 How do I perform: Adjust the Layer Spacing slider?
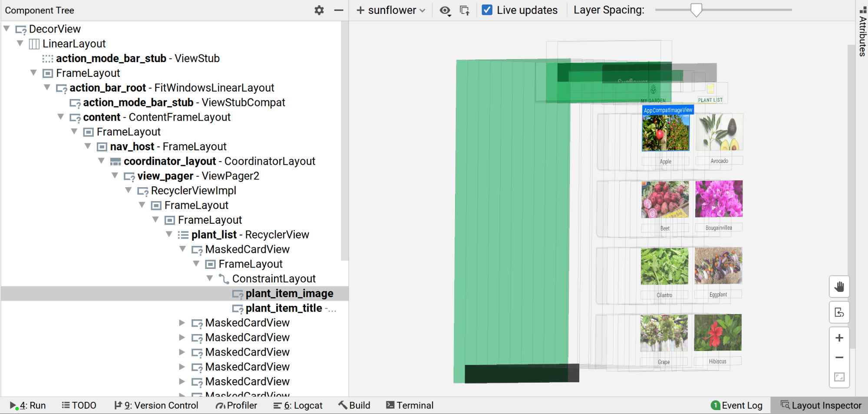coord(696,10)
